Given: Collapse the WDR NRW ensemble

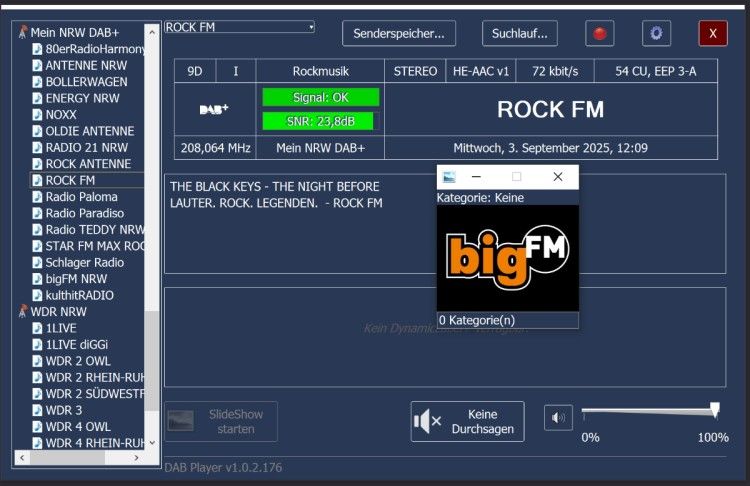Looking at the screenshot, I should point(58,312).
